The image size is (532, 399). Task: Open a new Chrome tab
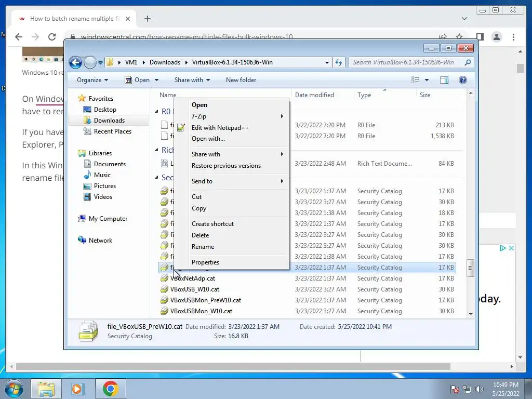click(x=147, y=19)
